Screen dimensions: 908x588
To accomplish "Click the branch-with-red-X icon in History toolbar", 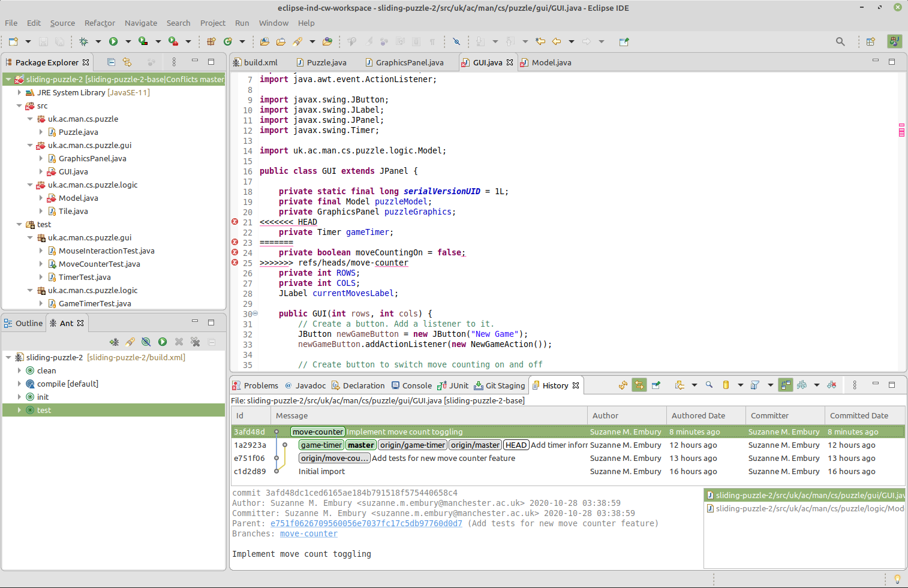I will click(832, 385).
